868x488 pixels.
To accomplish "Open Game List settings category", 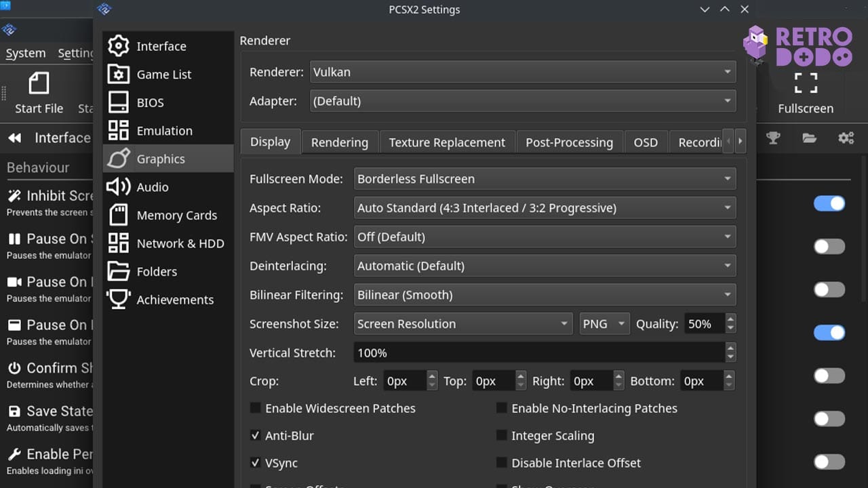I will 168,75.
